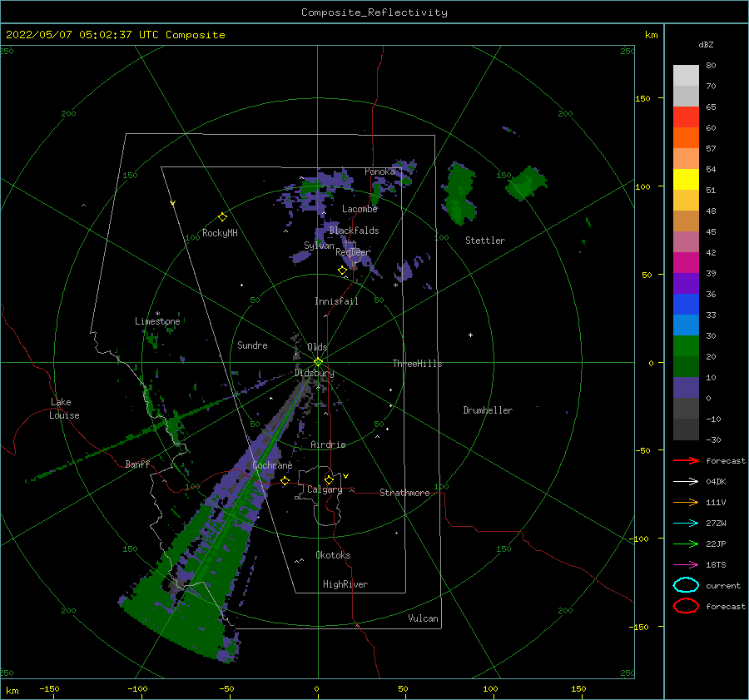Click the yellow diamond marker below RedDeer
This screenshot has width=749, height=700.
coord(342,270)
